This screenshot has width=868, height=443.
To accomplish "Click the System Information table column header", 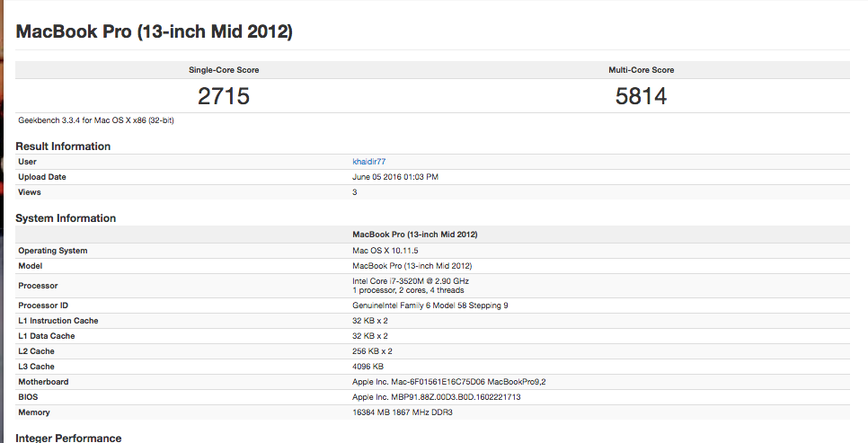I will [414, 235].
